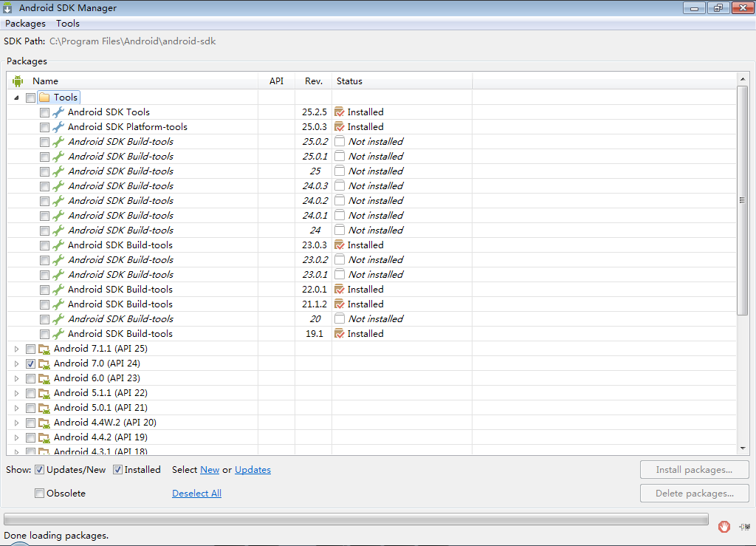Click the Rev. column header

click(x=313, y=81)
